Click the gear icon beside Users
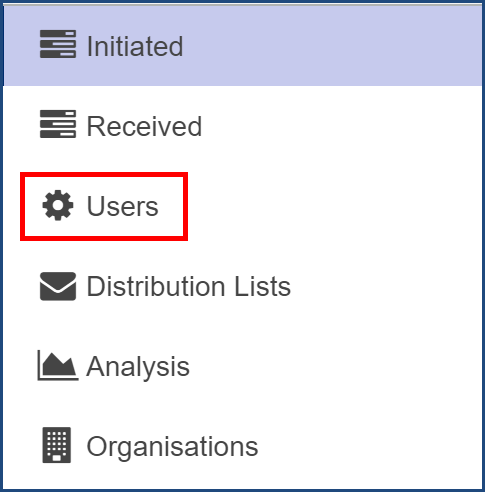The height and width of the screenshot is (492, 485). coord(58,205)
